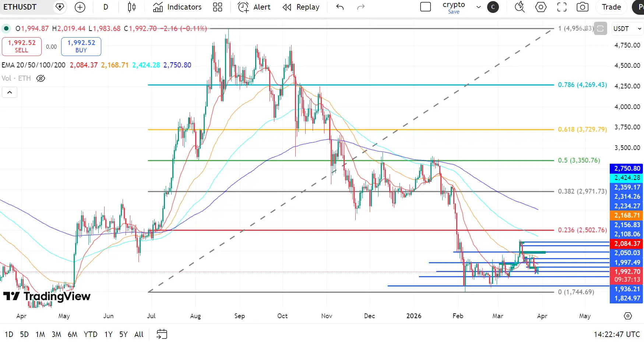Switch to the YTD time range
This screenshot has height=344, width=644.
91,334
